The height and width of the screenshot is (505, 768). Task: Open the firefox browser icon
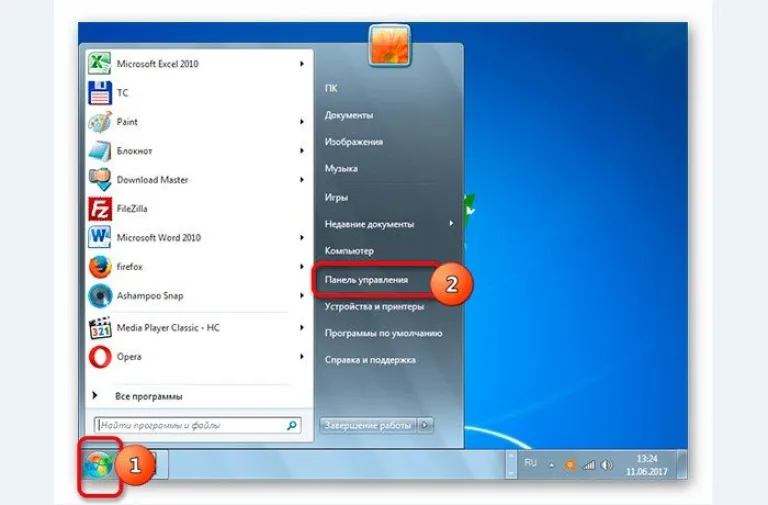pos(100,267)
